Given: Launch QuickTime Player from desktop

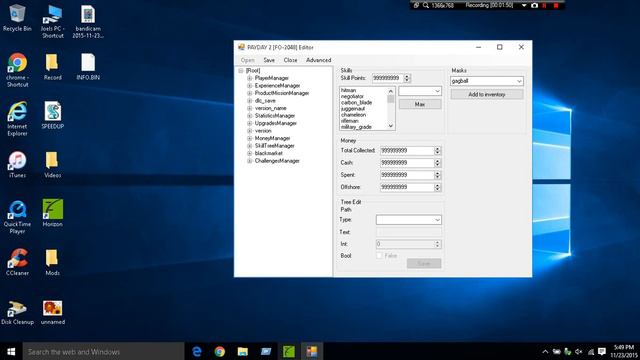Looking at the screenshot, I should [x=17, y=217].
